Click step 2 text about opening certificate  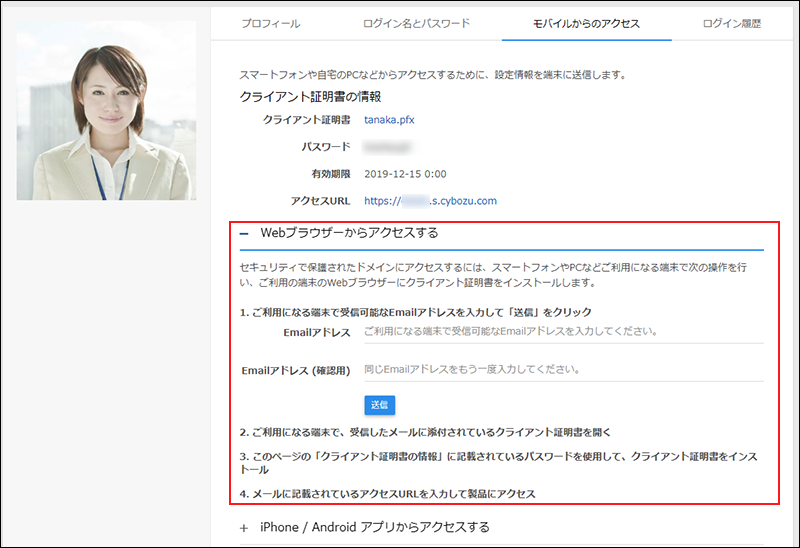click(425, 432)
